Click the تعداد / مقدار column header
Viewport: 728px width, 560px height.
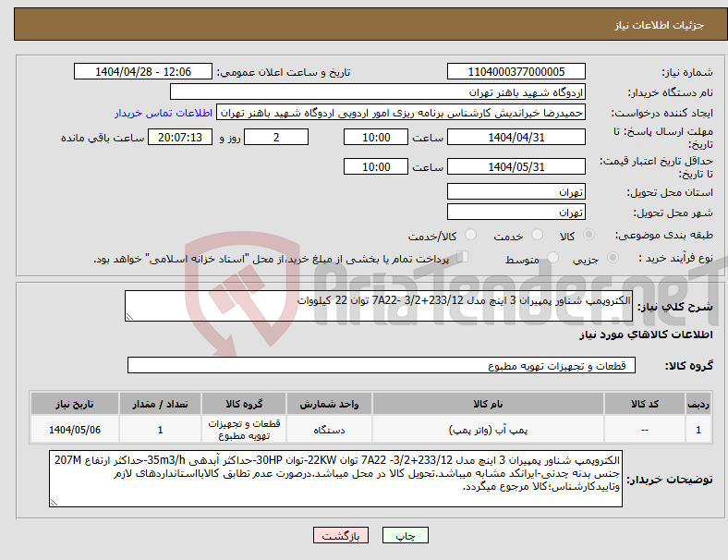[160, 404]
